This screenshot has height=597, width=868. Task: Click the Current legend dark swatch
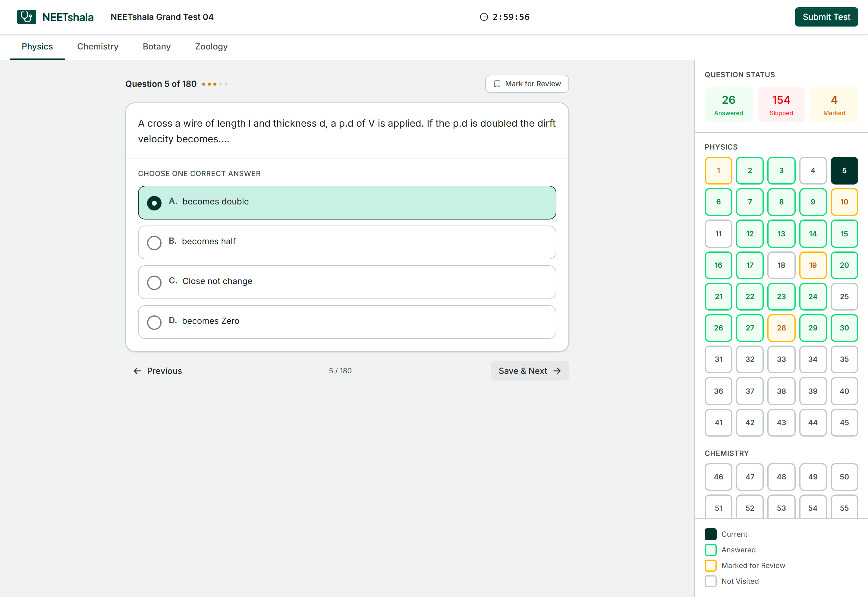point(711,534)
